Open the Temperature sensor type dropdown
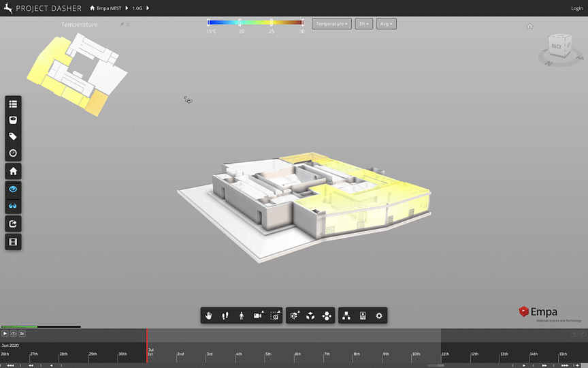This screenshot has height=368, width=588. [x=331, y=24]
